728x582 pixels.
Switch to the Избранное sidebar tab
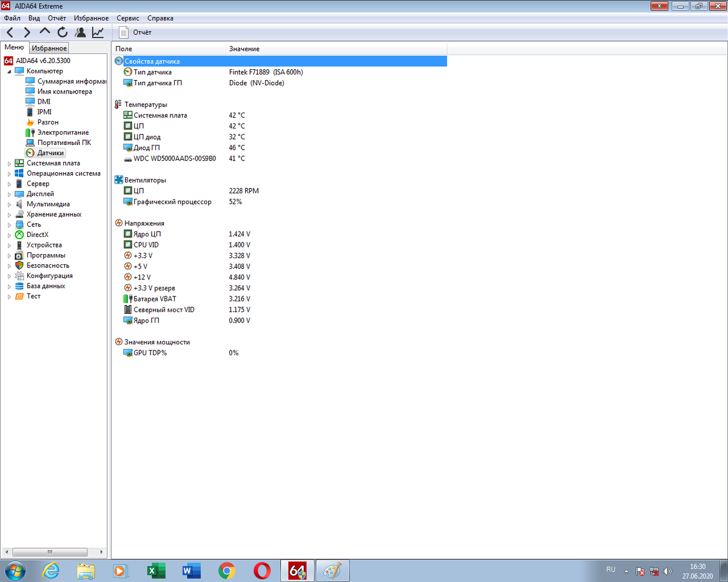point(49,48)
